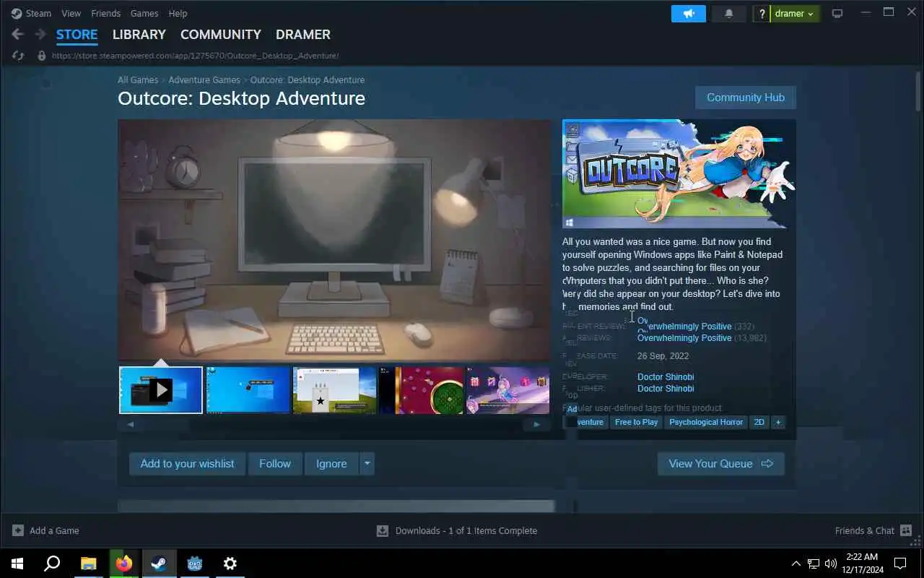Open the Help menu
The height and width of the screenshot is (578, 924).
tap(178, 13)
